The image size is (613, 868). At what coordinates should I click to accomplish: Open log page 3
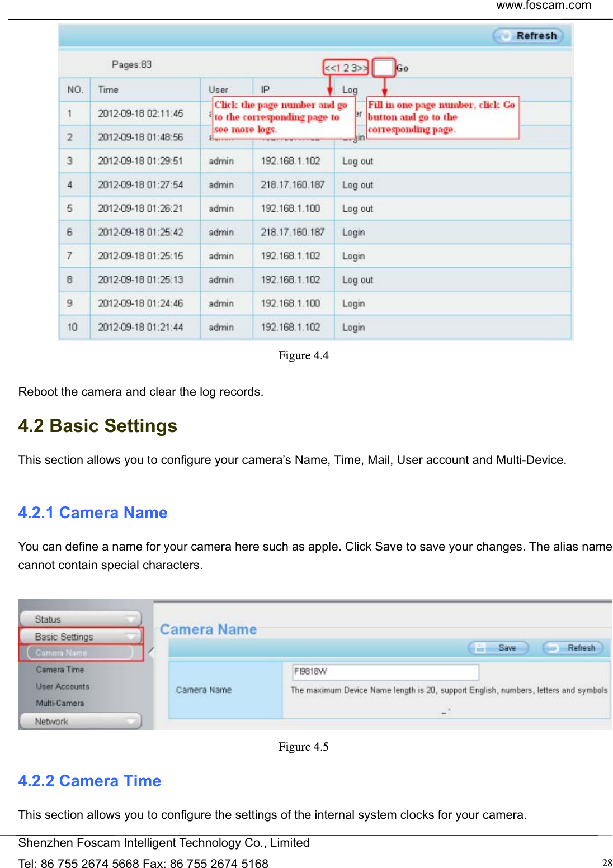[352, 68]
